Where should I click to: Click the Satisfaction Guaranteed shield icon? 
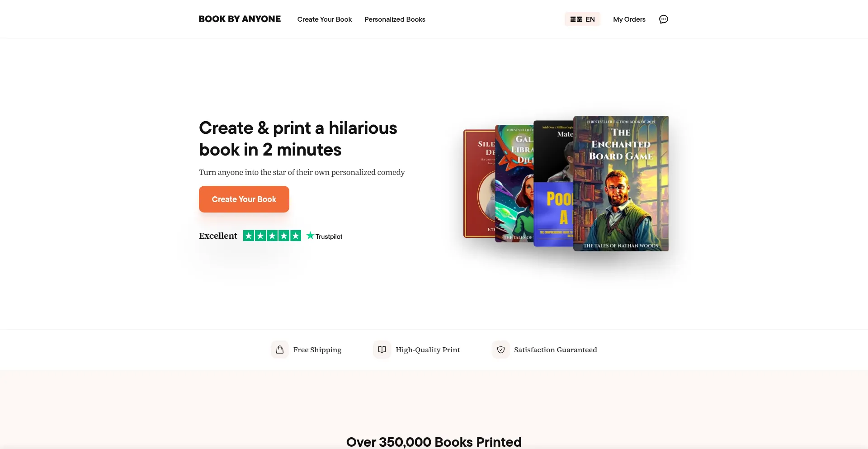500,350
